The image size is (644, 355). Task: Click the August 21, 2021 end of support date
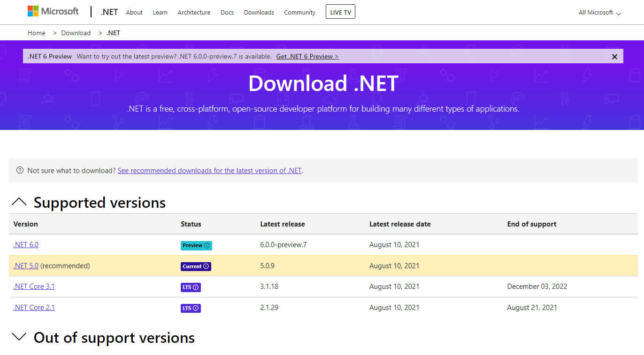click(x=532, y=308)
